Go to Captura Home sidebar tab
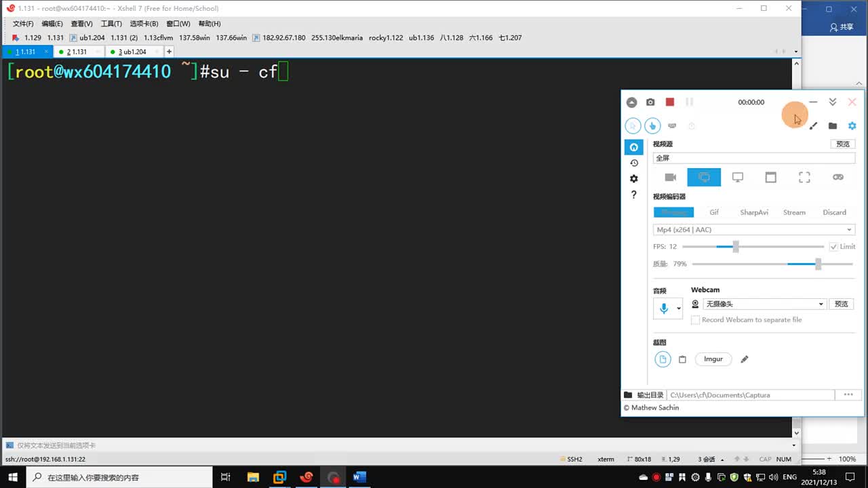The height and width of the screenshot is (488, 868). tap(634, 147)
